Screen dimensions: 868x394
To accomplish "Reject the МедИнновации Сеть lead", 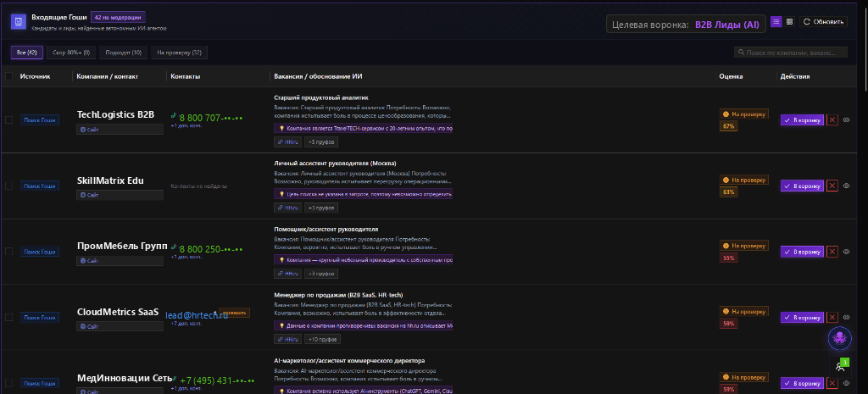I will point(832,383).
